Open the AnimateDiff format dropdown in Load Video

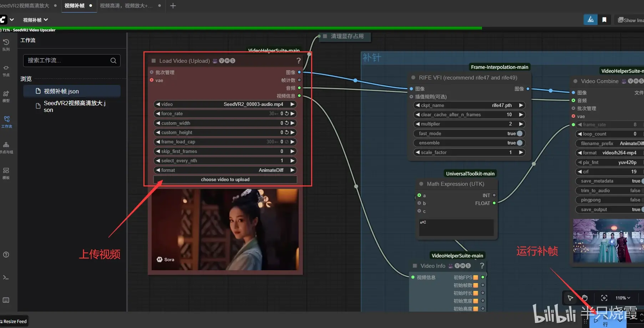(x=225, y=170)
